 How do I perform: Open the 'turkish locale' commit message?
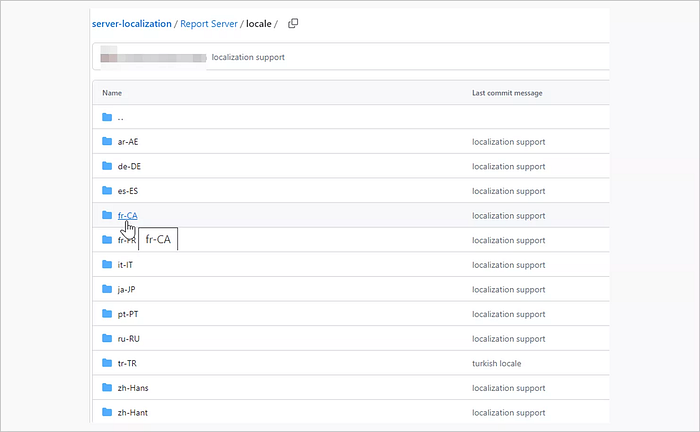pyautogui.click(x=496, y=363)
